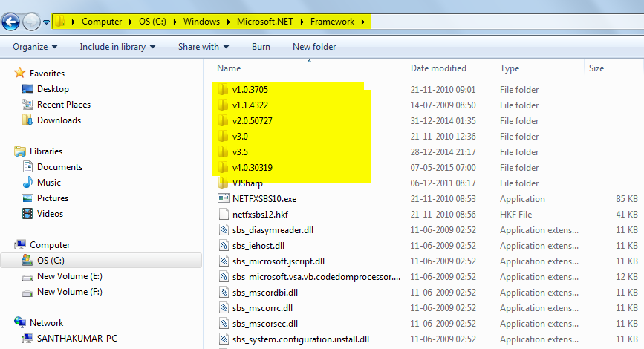Sort by the Type column header
The image size is (644, 349).
point(510,68)
